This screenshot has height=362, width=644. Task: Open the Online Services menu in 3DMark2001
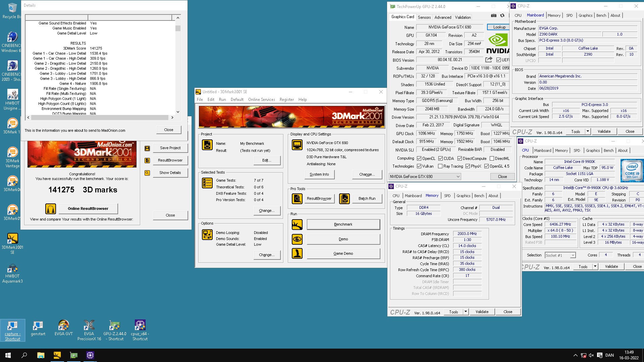(x=261, y=100)
